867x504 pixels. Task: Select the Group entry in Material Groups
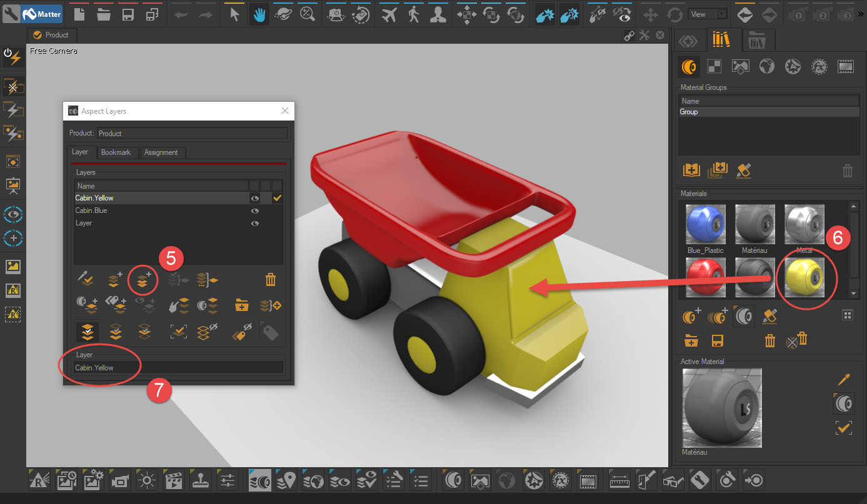click(x=688, y=111)
